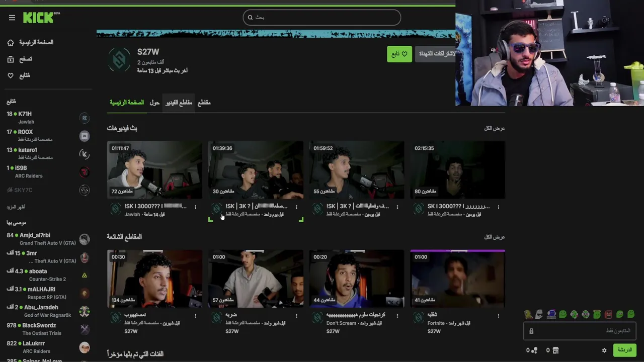644x362 pixels.
Task: Follow the S27W channel
Action: (399, 54)
